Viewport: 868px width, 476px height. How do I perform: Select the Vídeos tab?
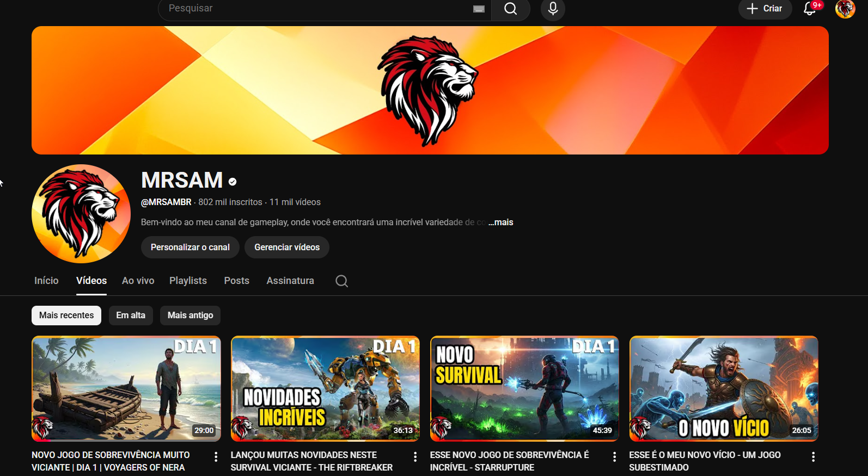(x=91, y=281)
